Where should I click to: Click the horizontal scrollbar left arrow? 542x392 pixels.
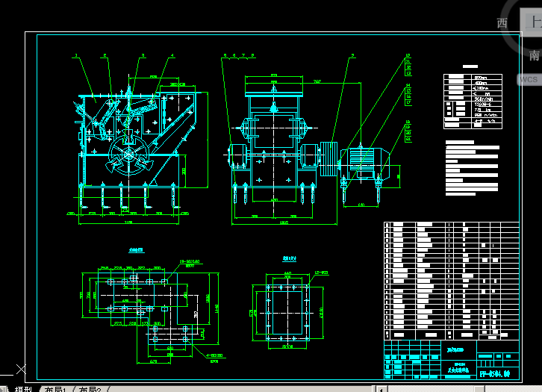(x=381, y=390)
